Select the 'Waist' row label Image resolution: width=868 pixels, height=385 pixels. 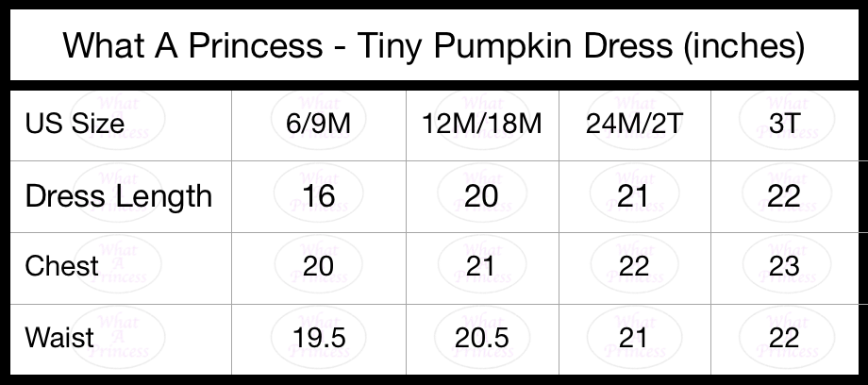(59, 338)
